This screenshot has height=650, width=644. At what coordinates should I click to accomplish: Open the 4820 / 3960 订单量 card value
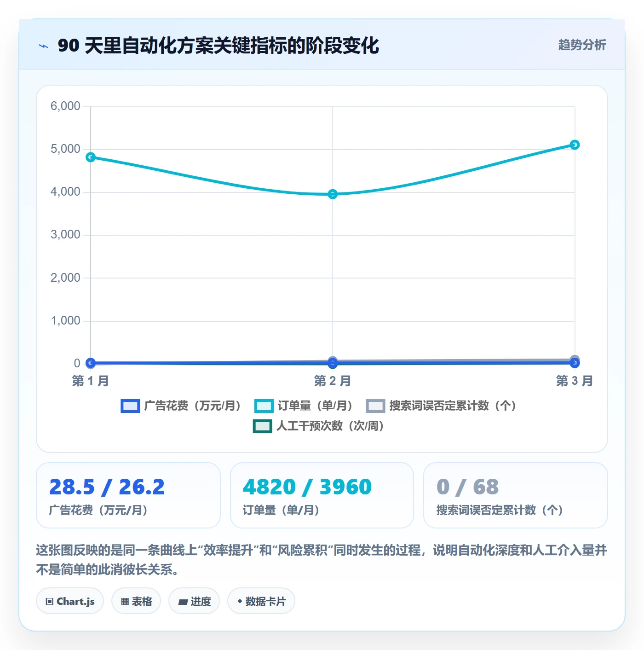click(x=307, y=487)
